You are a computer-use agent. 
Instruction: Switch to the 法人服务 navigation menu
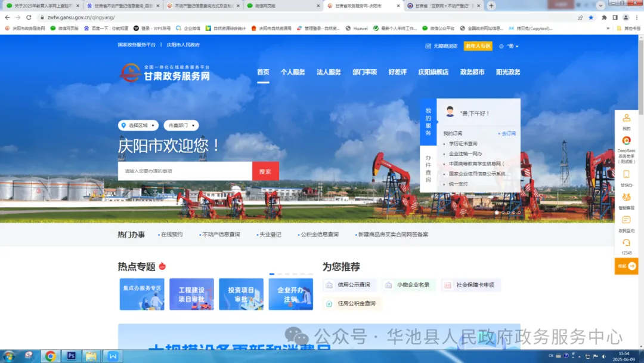point(329,72)
